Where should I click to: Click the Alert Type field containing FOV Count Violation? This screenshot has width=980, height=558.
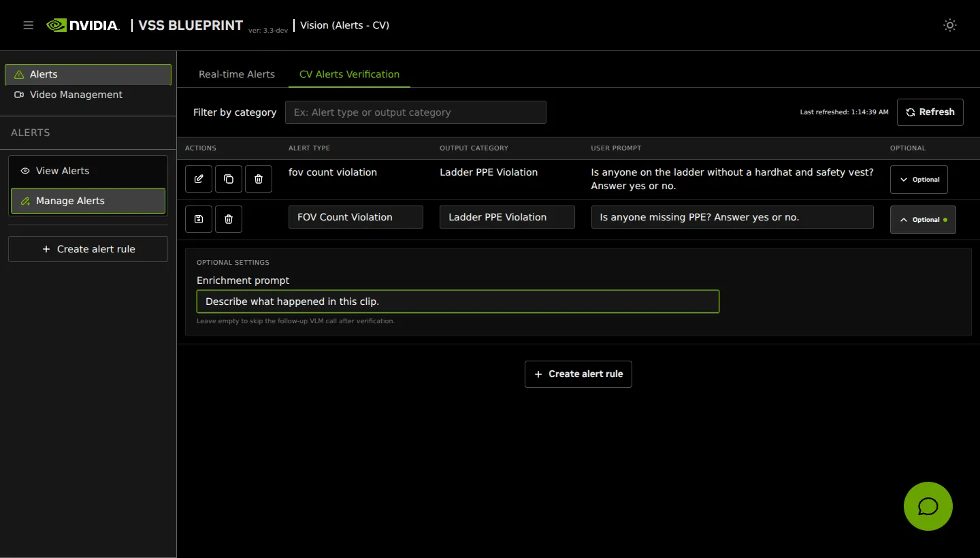[356, 217]
